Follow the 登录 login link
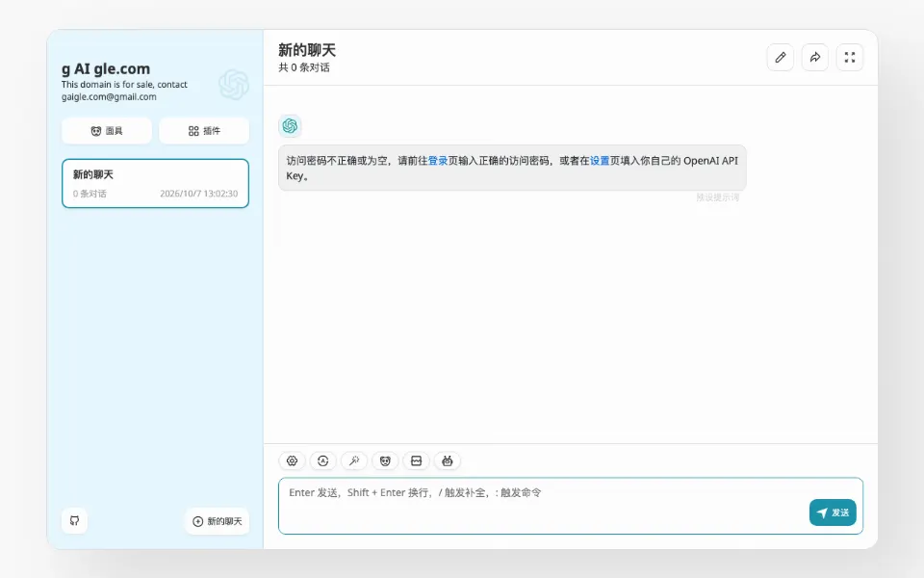This screenshot has height=578, width=924. [x=438, y=161]
